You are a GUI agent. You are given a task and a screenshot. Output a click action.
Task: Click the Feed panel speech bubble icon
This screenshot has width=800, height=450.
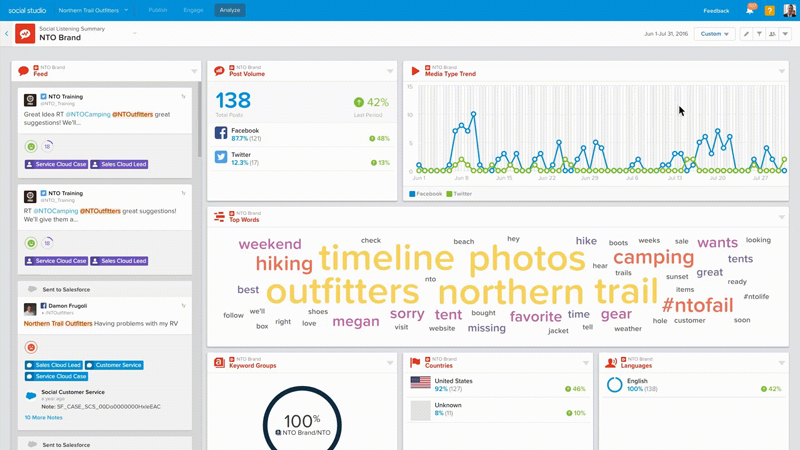[x=23, y=71]
